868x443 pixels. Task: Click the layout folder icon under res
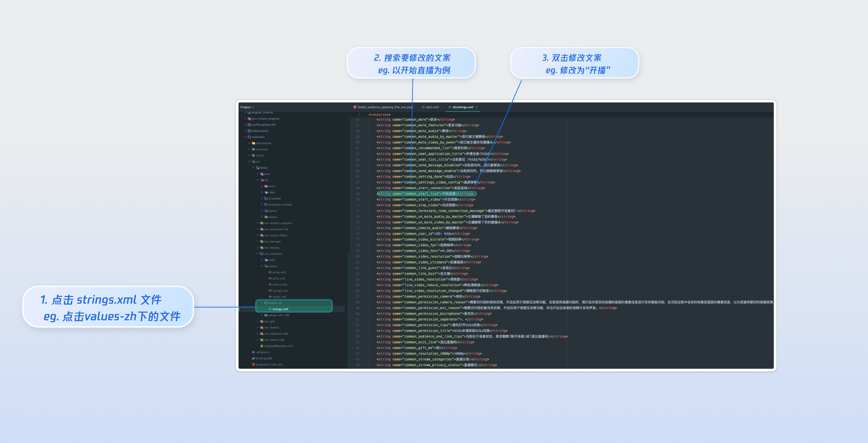pyautogui.click(x=266, y=211)
